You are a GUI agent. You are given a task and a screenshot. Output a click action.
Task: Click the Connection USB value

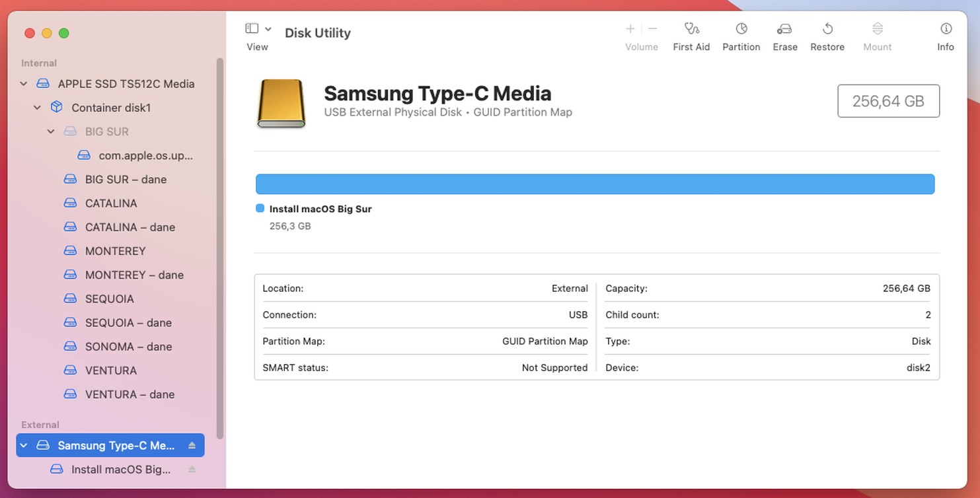click(x=578, y=315)
